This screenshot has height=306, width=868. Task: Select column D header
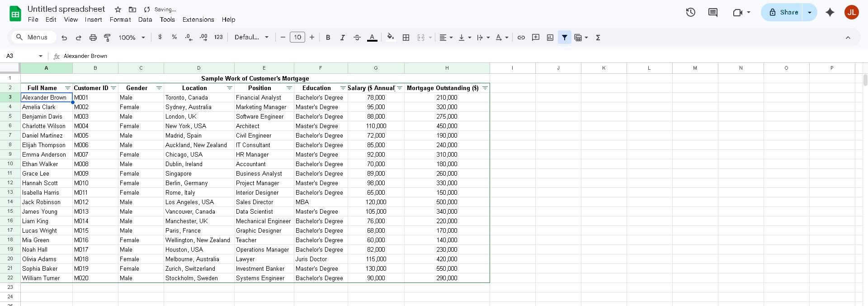pyautogui.click(x=199, y=68)
